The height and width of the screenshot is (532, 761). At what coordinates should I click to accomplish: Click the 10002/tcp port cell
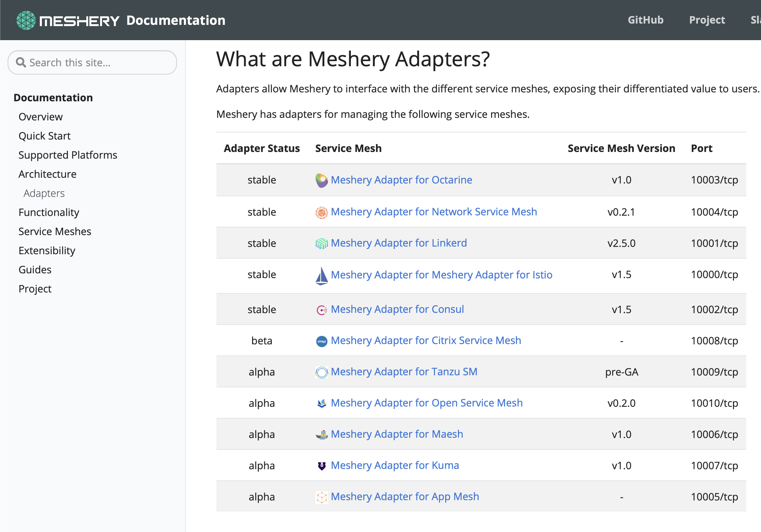714,310
